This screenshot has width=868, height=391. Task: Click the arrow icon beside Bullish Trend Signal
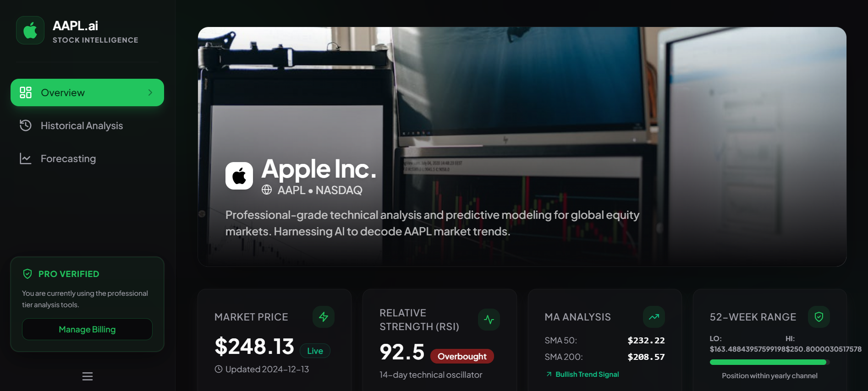tap(549, 375)
